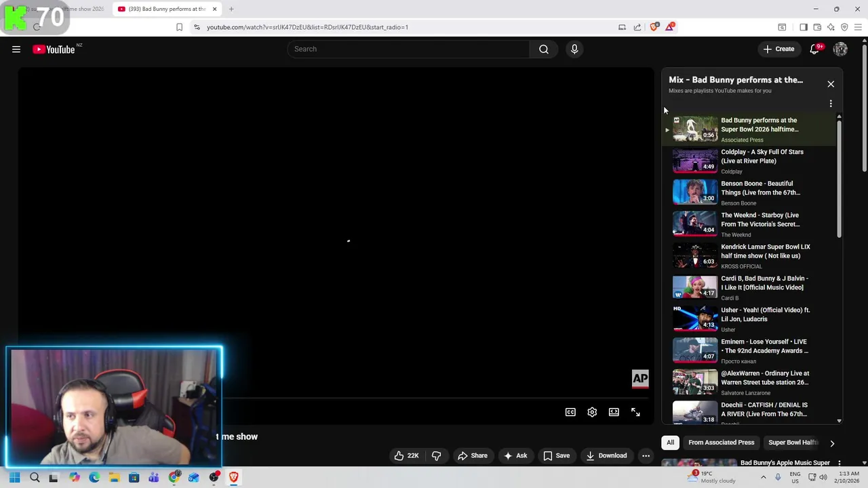Open the tab search icon

782,27
